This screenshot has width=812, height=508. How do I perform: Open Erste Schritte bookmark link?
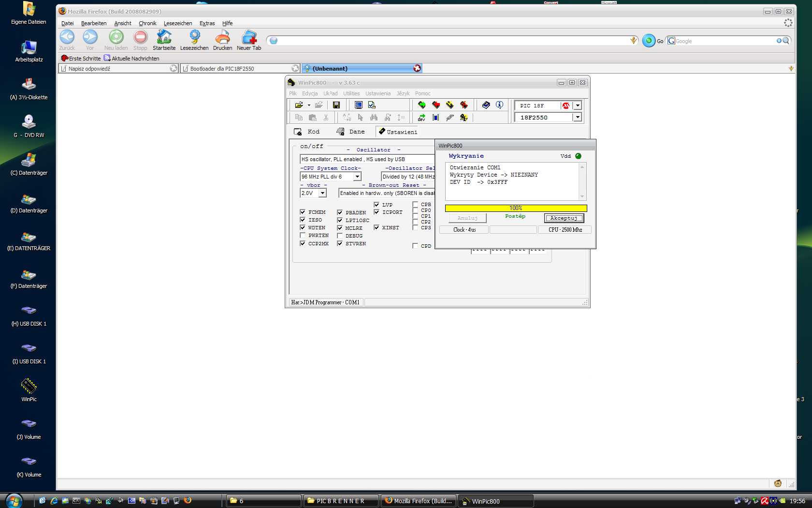[81, 59]
